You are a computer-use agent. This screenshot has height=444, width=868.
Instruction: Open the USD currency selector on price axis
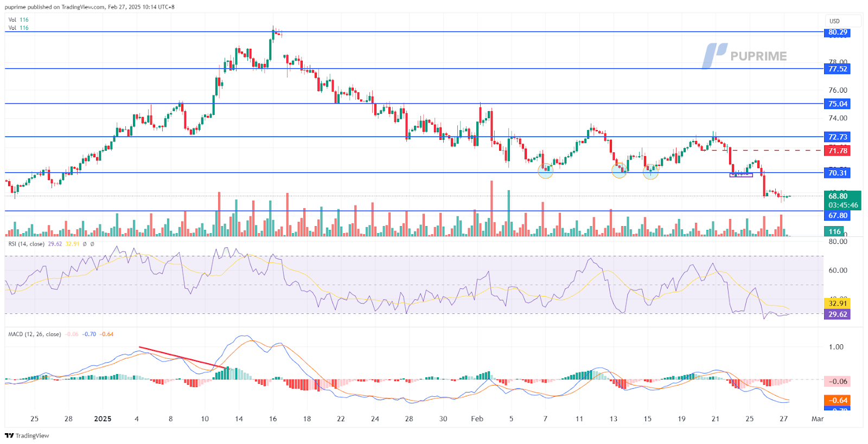pyautogui.click(x=843, y=21)
